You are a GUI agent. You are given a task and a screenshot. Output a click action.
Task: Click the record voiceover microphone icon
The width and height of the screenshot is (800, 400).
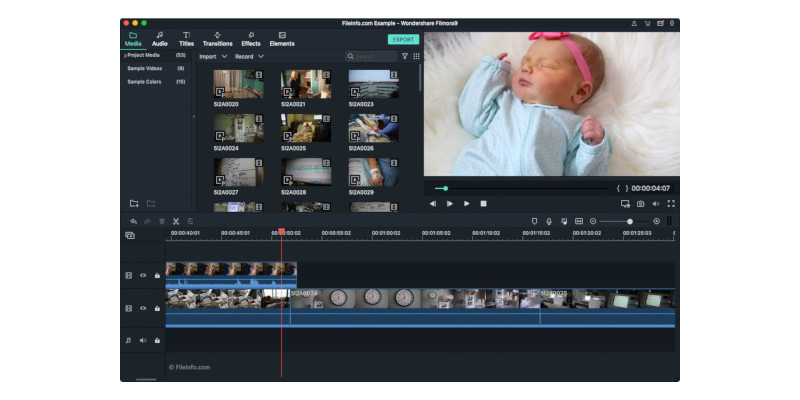tap(549, 221)
